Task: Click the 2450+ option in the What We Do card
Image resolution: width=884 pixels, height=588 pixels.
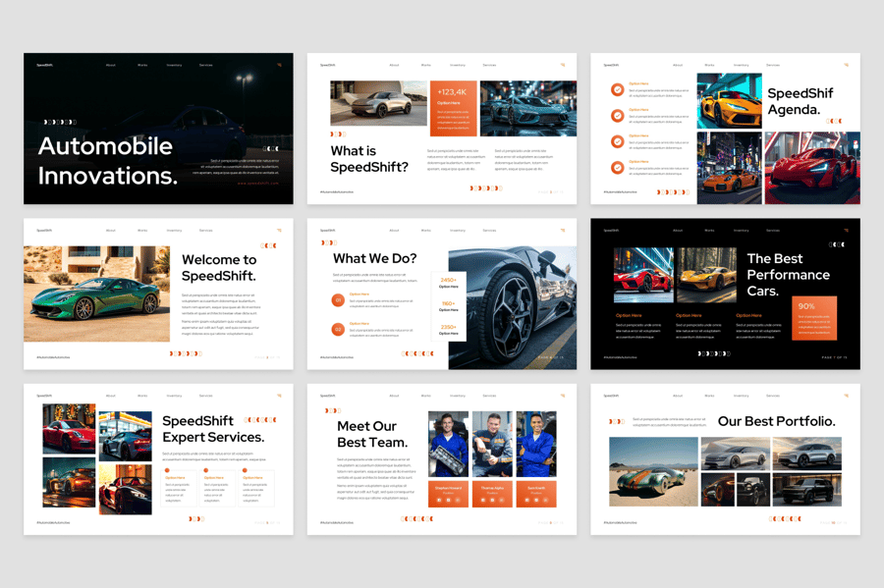Action: tap(448, 283)
